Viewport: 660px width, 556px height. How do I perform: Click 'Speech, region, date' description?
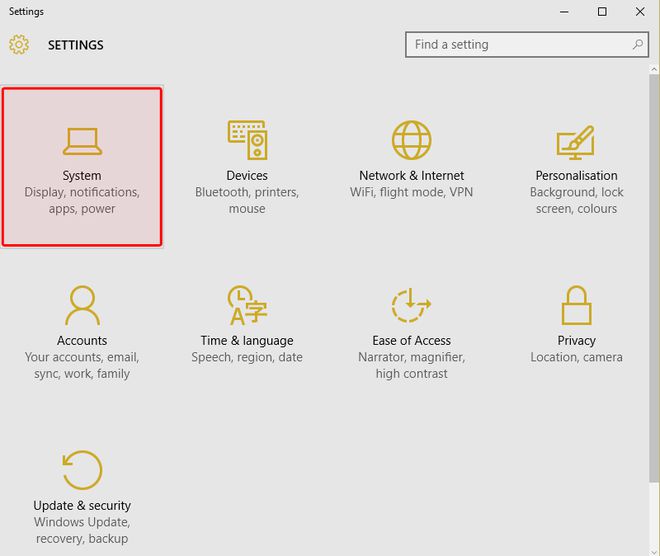click(247, 357)
